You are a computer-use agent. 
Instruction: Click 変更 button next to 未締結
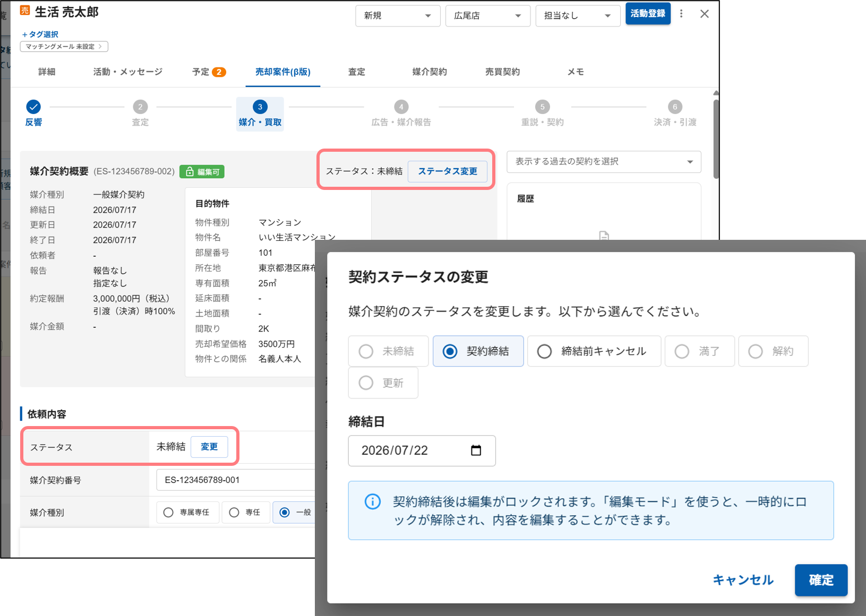(x=209, y=447)
